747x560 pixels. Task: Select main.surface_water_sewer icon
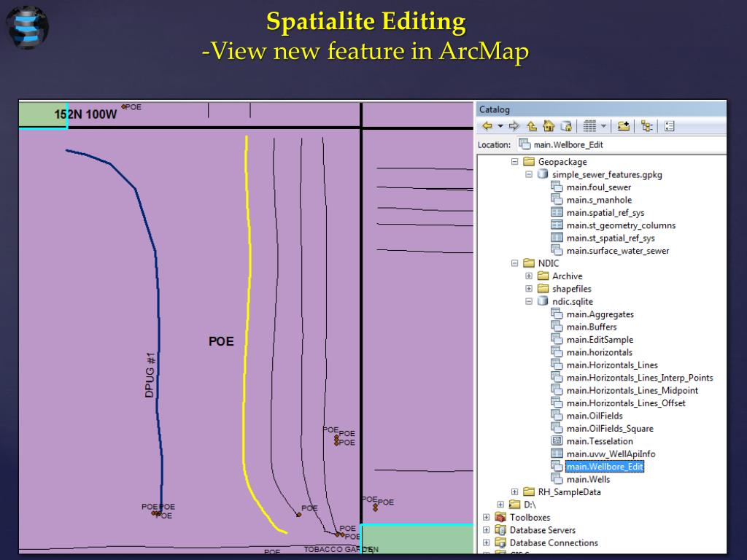click(x=557, y=251)
